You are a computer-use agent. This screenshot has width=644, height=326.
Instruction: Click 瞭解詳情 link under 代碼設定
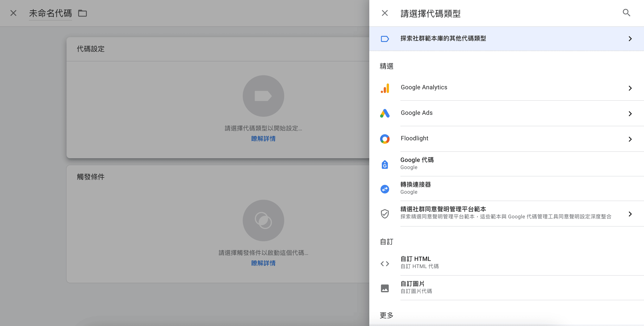[263, 139]
